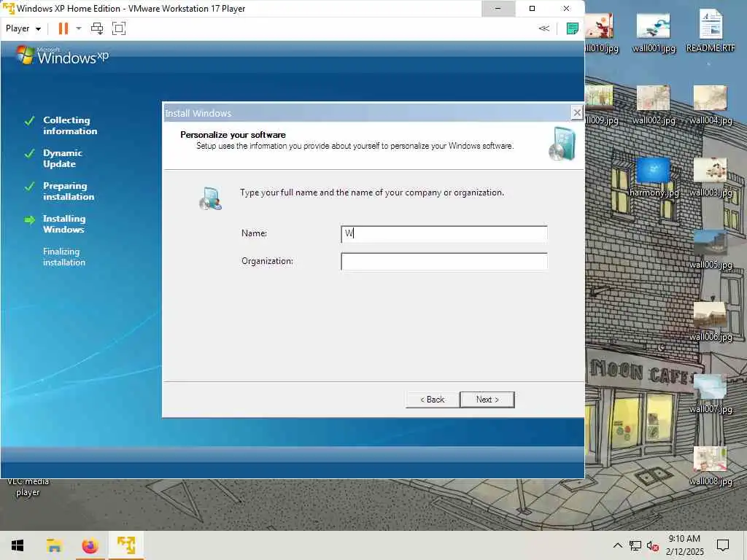The image size is (747, 560).
Task: Click in the Organization text field
Action: 444,262
